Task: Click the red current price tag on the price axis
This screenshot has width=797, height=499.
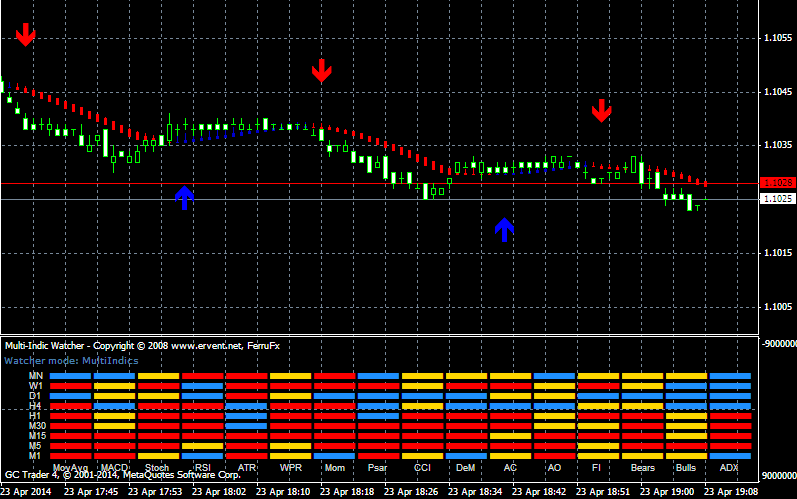Action: click(776, 183)
